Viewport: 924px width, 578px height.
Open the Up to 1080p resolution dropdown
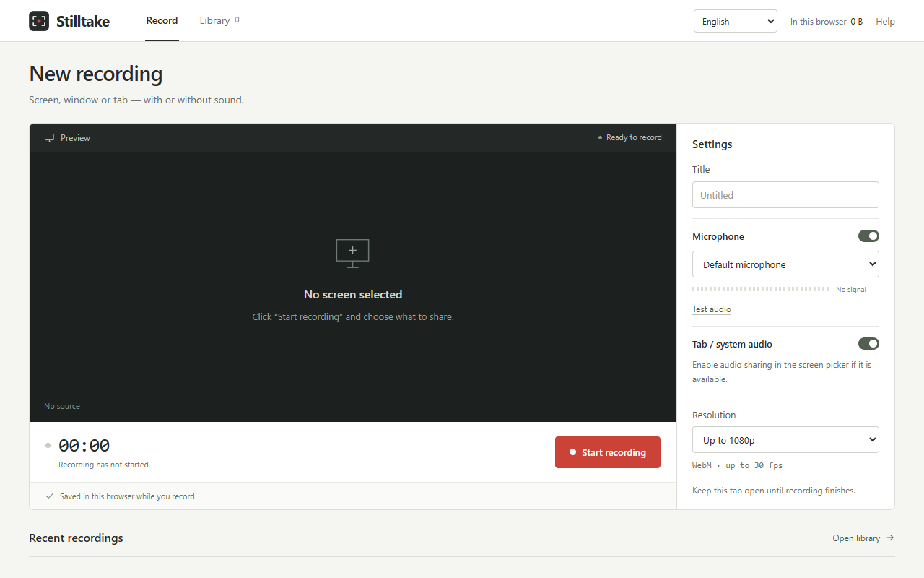[785, 440]
